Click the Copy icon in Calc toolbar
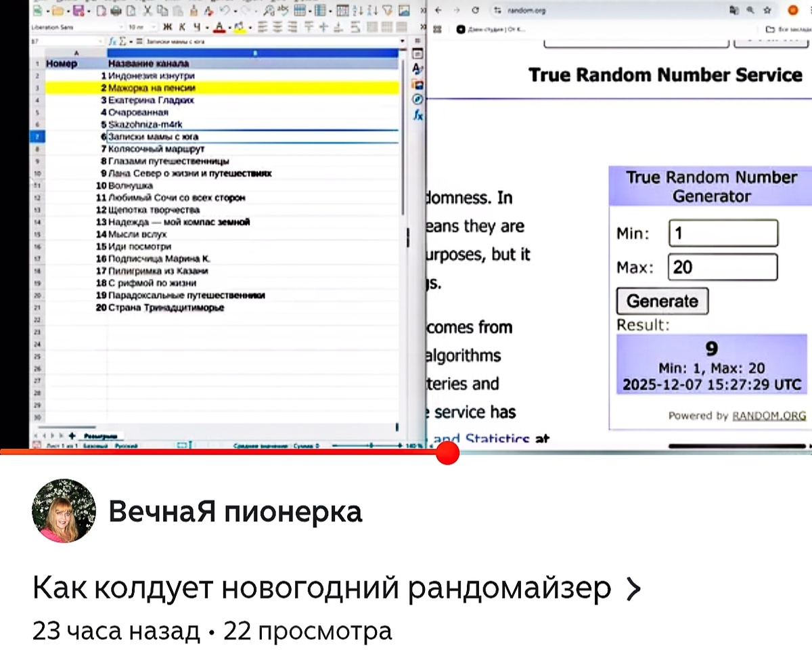Viewport: 812px width, 656px height. [163, 11]
